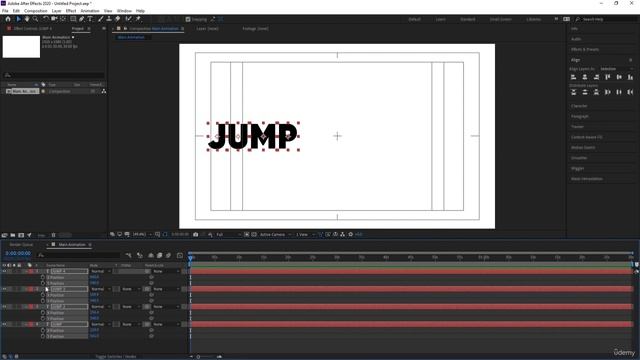Screen dimensions: 640x360
Task: Open the Animation menu
Action: [90, 11]
